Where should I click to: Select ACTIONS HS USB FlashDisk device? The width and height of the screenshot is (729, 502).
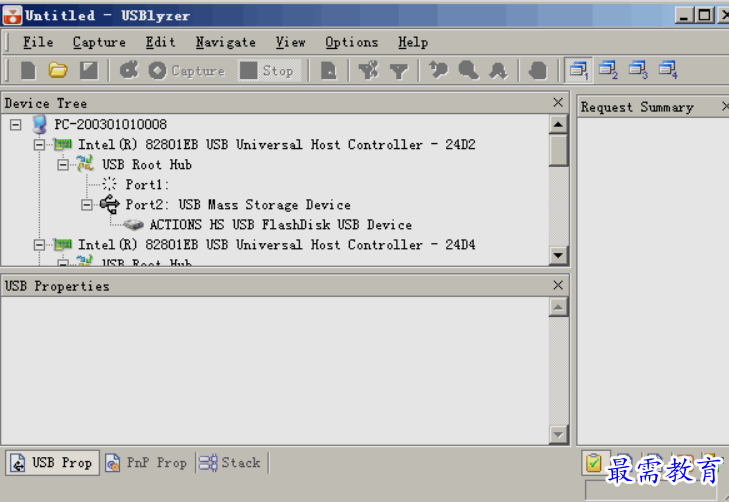[x=281, y=225]
